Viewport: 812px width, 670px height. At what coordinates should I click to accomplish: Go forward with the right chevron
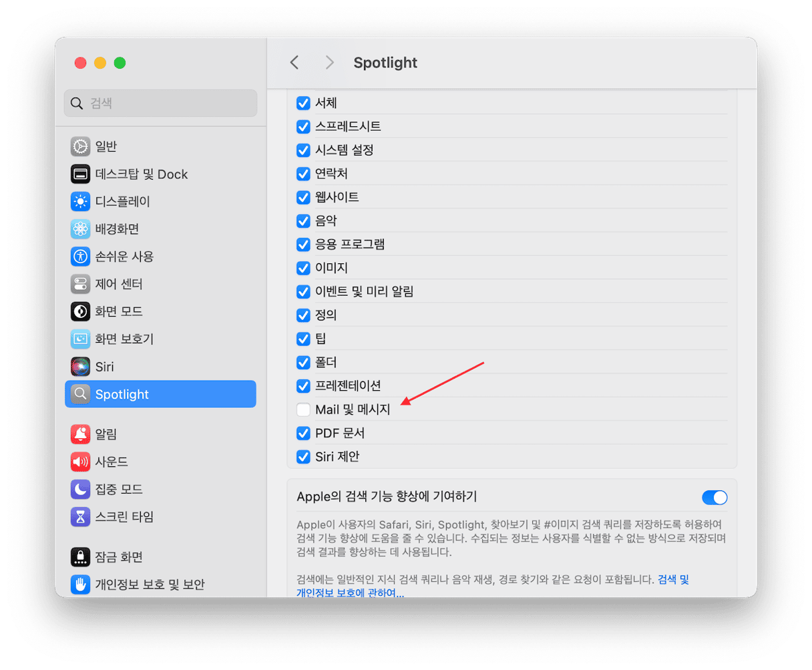(329, 62)
